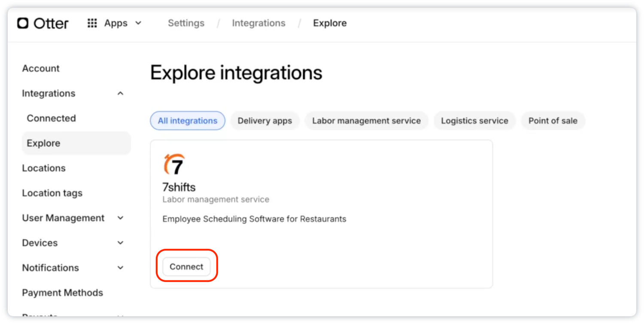644x324 pixels.
Task: Click the 7shifts logo icon
Action: (x=174, y=164)
